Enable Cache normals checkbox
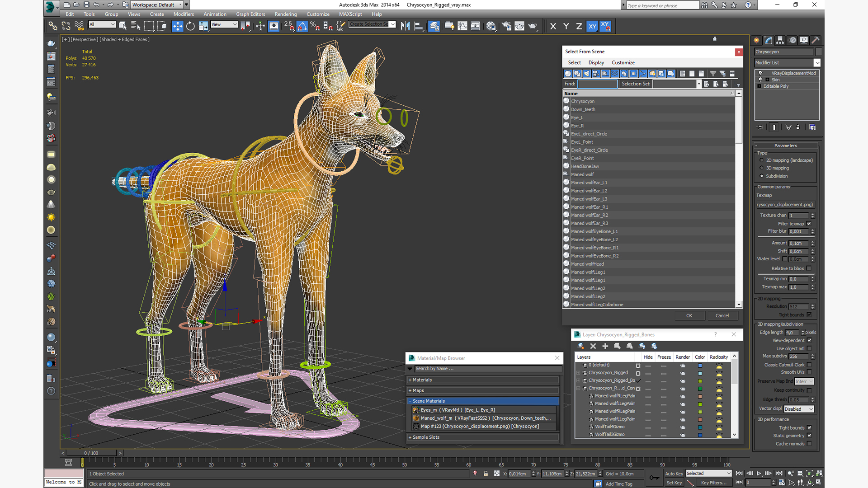This screenshot has height=488, width=868. click(x=809, y=444)
